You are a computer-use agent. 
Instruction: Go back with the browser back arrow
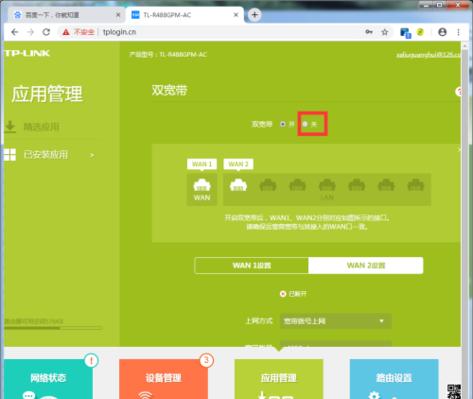(14, 32)
